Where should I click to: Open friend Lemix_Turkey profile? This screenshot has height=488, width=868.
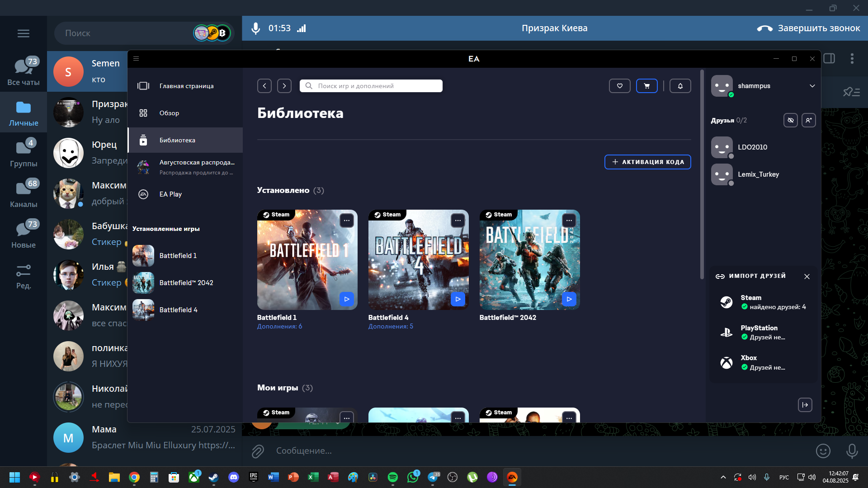[764, 174]
